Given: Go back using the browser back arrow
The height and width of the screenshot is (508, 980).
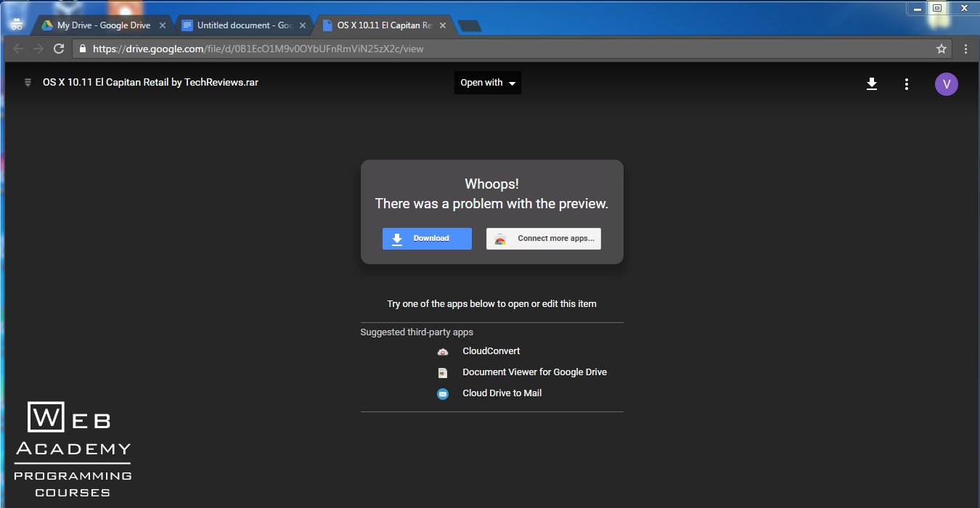Looking at the screenshot, I should (x=18, y=49).
